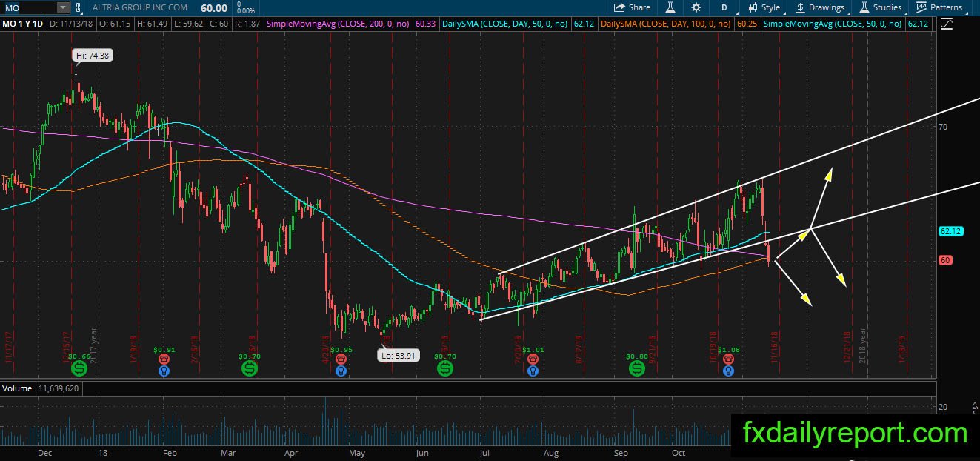Viewport: 980px width, 461px height.
Task: Open the D timeframe selector
Action: click(724, 7)
